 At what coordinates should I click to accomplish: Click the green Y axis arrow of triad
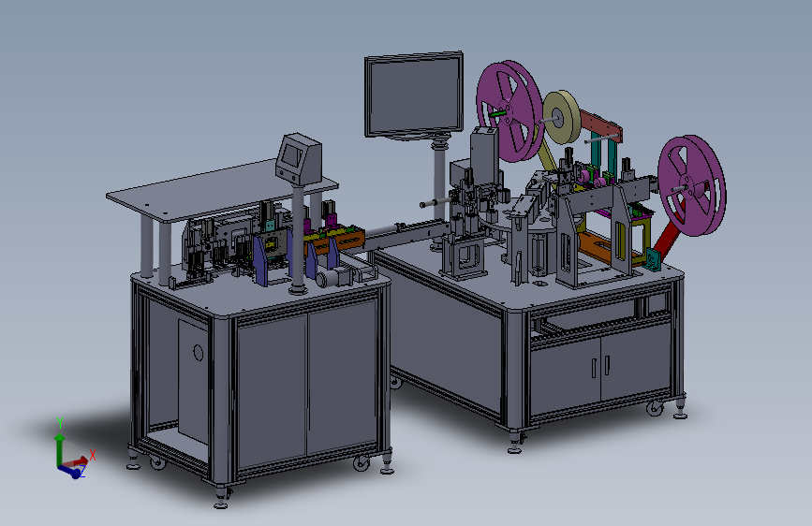60,448
